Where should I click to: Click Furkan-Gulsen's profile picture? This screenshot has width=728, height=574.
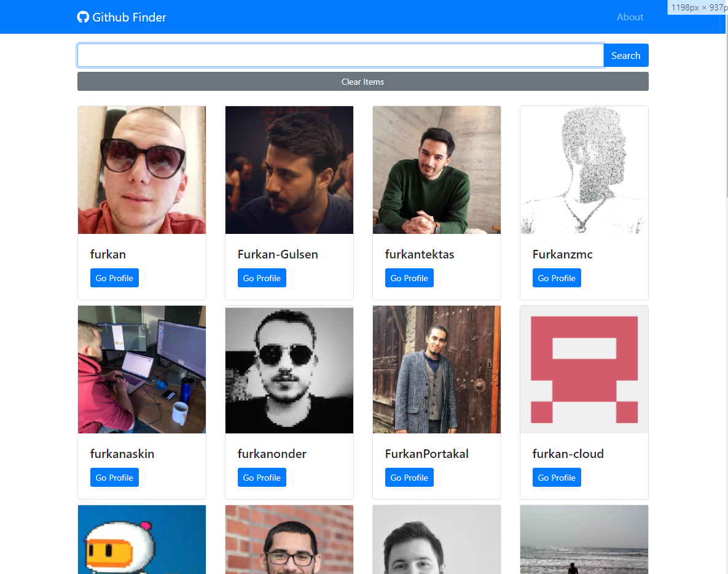coord(289,169)
